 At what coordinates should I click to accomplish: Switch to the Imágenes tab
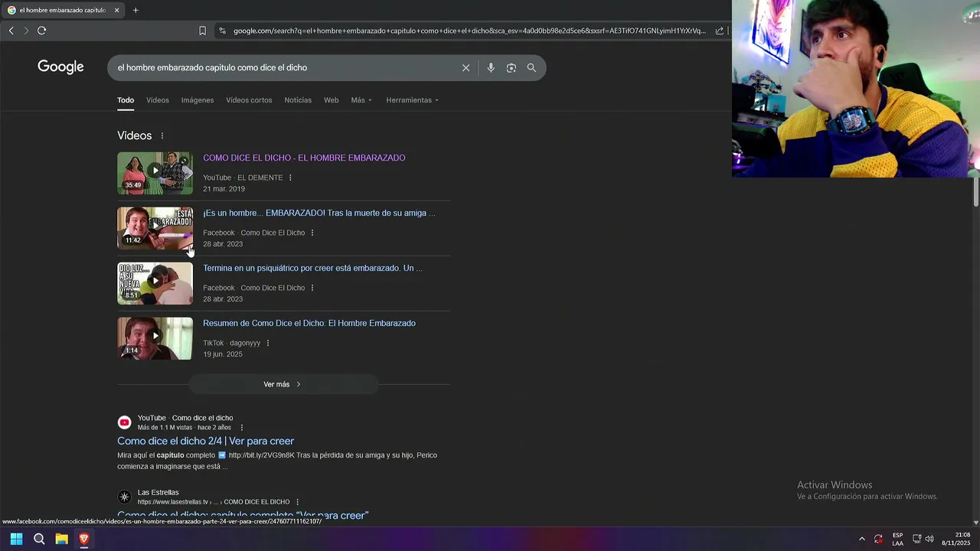198,100
